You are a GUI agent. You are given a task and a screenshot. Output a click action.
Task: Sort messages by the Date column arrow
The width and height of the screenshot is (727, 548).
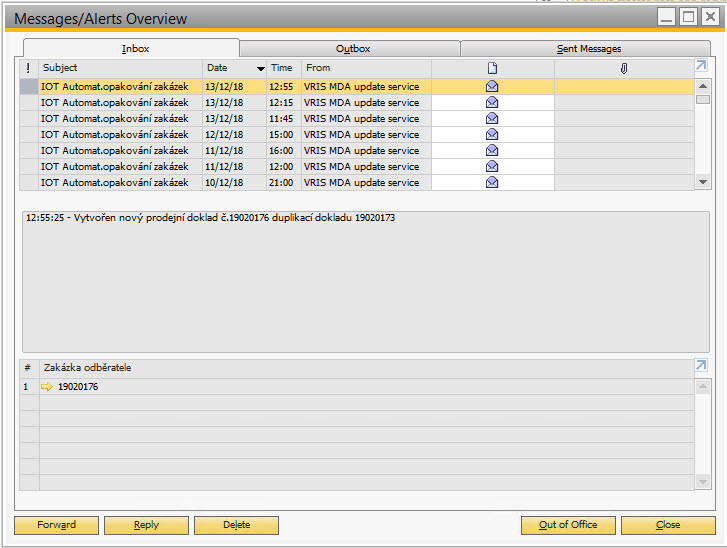[x=261, y=69]
